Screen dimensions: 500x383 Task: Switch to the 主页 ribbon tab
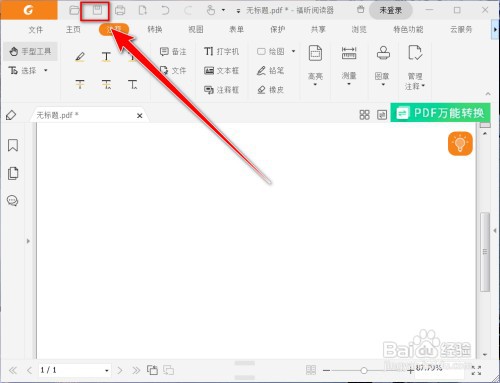click(73, 30)
